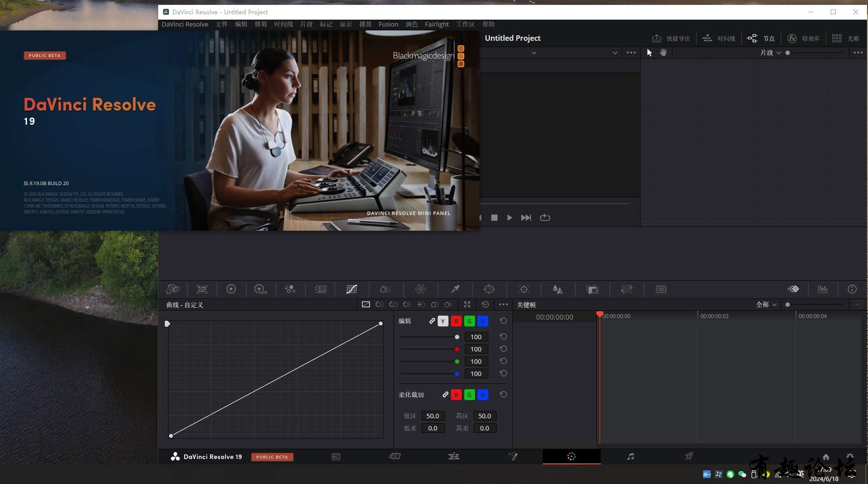This screenshot has width=868, height=484.
Task: Reset all curves with the reset icon
Action: pyautogui.click(x=485, y=304)
